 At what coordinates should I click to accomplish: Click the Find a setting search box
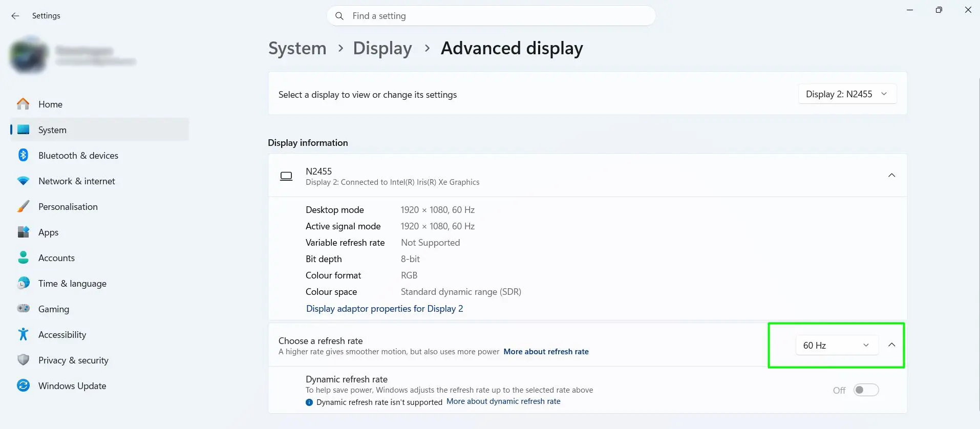(x=491, y=16)
